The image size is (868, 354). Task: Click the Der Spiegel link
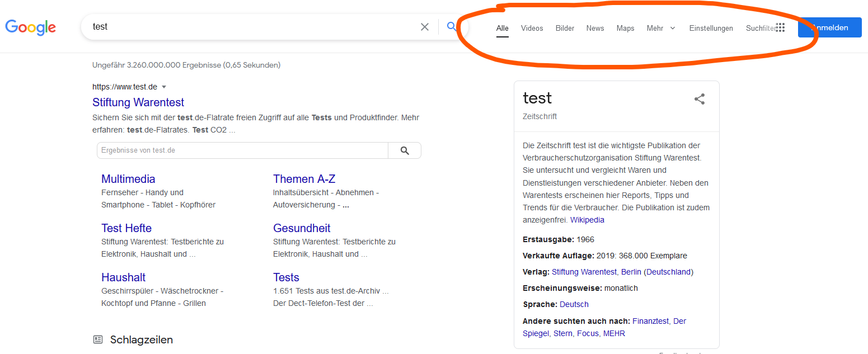(679, 321)
